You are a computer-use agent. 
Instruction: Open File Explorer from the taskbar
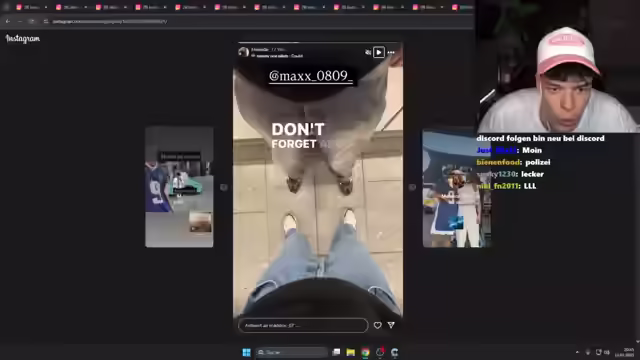[x=351, y=352]
